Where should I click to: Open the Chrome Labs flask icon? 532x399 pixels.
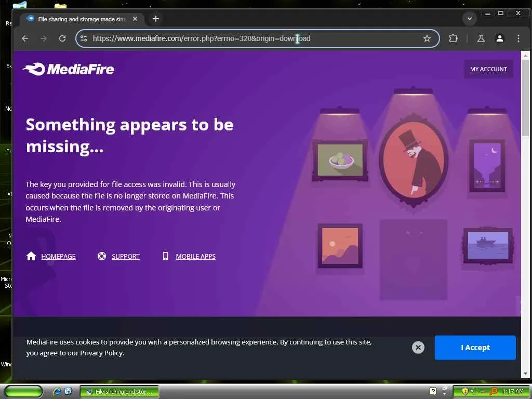pos(481,38)
